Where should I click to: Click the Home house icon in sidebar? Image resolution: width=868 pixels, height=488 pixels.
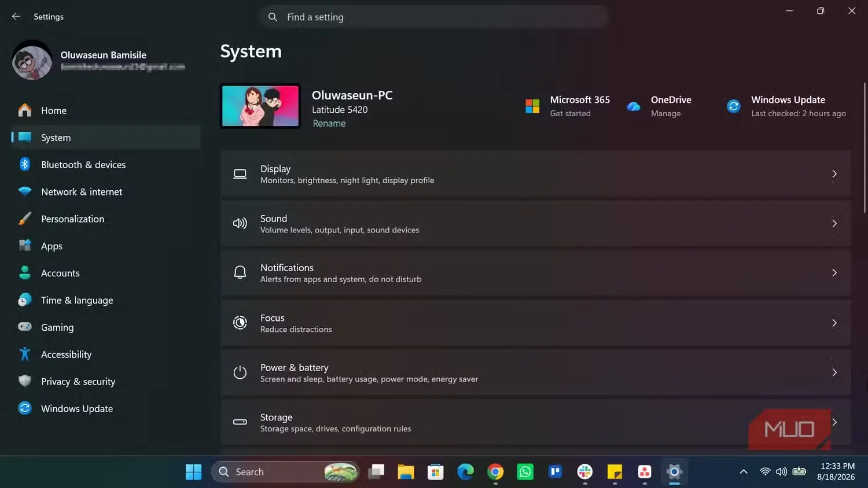point(25,110)
